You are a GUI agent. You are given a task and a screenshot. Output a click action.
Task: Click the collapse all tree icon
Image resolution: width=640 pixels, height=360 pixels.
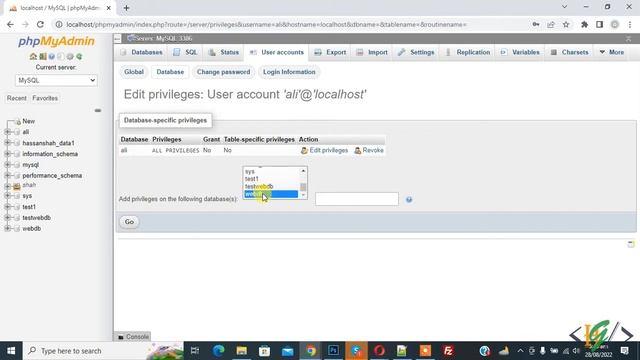pyautogui.click(x=98, y=110)
